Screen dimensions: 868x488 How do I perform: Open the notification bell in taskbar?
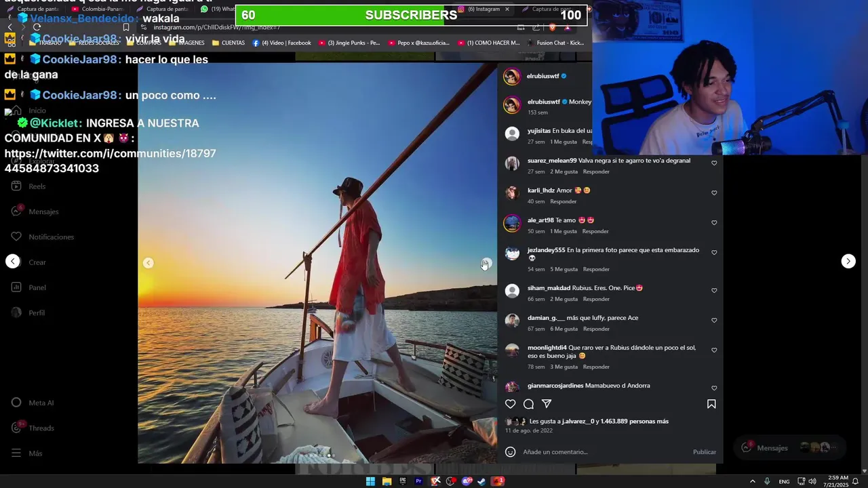tap(856, 481)
